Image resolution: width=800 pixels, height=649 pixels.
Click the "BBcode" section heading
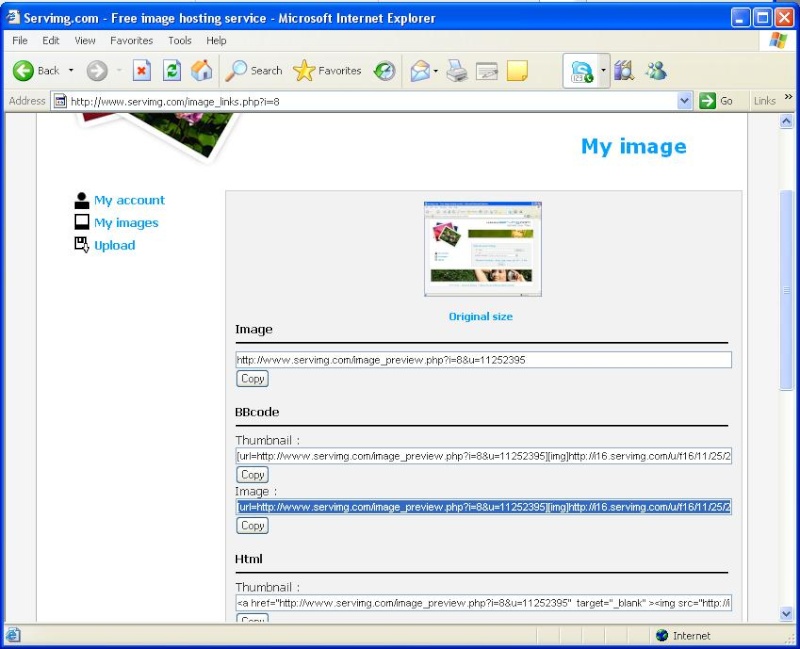(257, 412)
